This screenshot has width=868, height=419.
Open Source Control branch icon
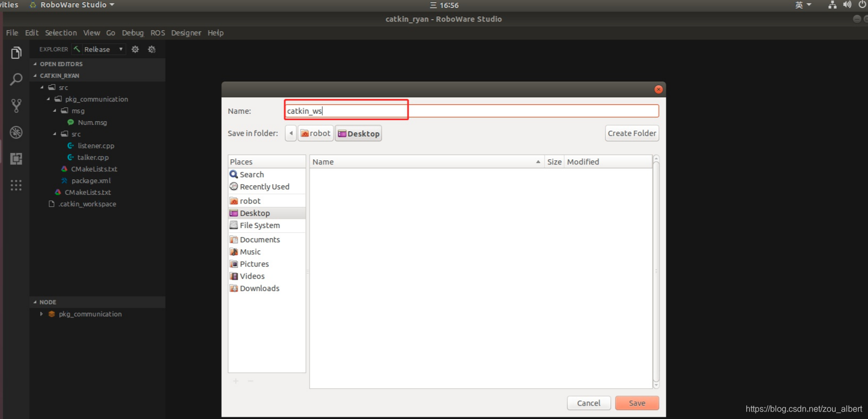click(x=16, y=106)
